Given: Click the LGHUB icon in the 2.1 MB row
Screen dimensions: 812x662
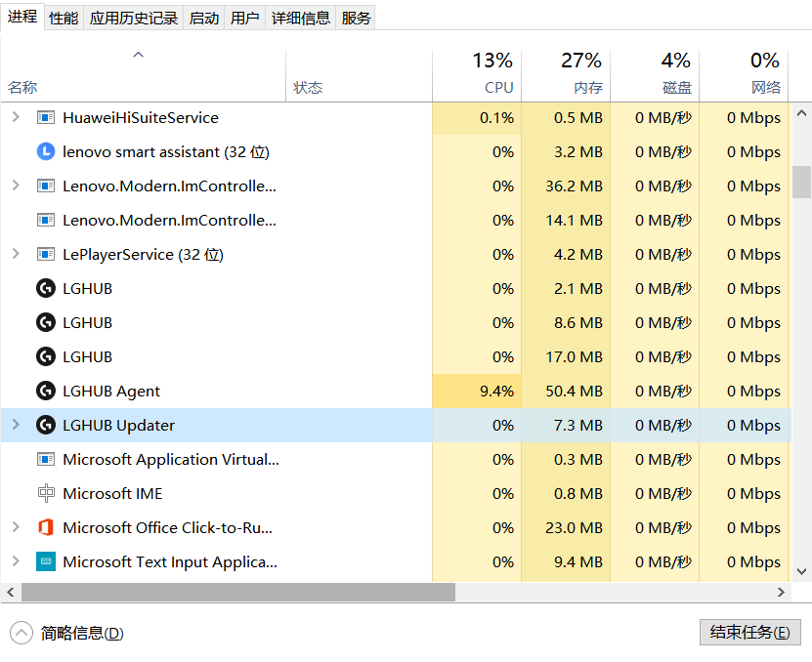Looking at the screenshot, I should [46, 289].
